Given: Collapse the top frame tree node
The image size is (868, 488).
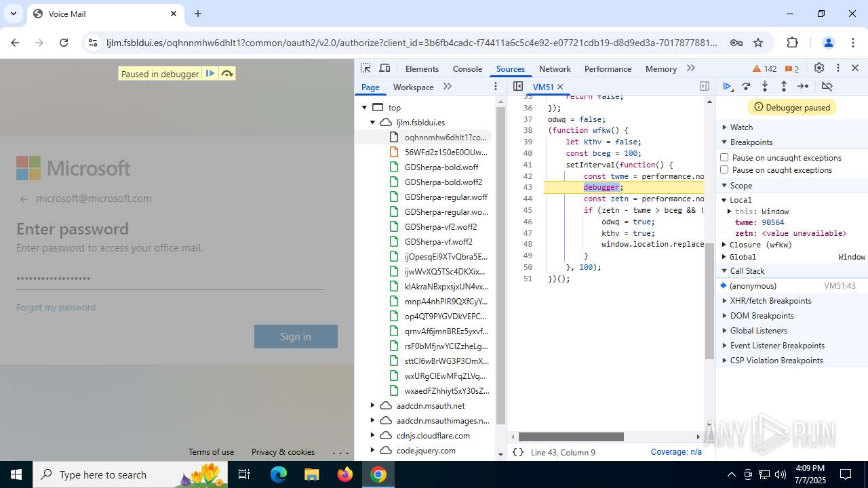Looking at the screenshot, I should pyautogui.click(x=364, y=107).
